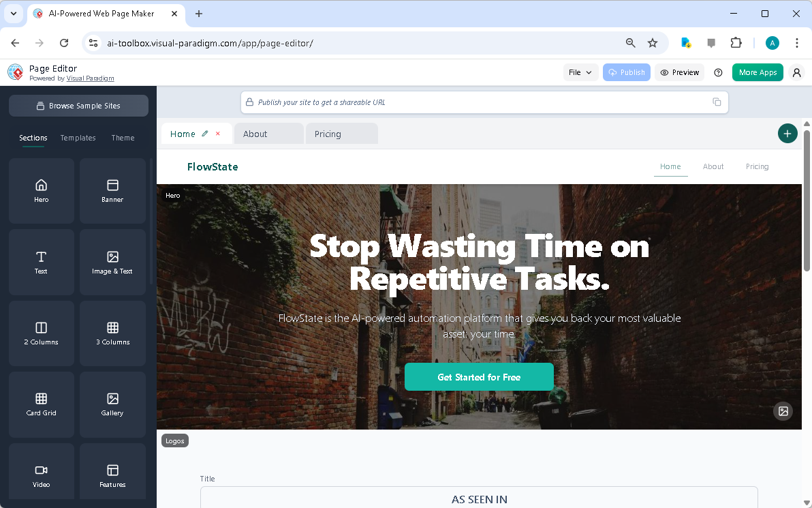Open the File menu

tap(580, 72)
